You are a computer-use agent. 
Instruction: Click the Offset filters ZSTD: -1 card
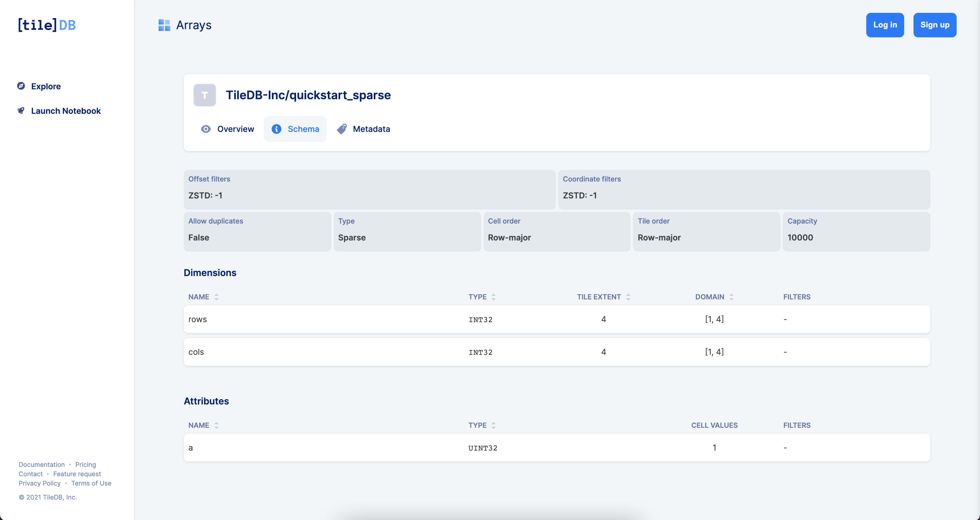[370, 189]
